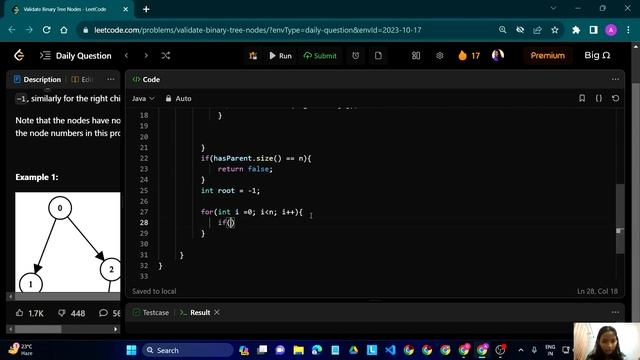Image resolution: width=640 pixels, height=360 pixels.
Task: Show hidden system tray icons chevron
Action: coord(521,350)
